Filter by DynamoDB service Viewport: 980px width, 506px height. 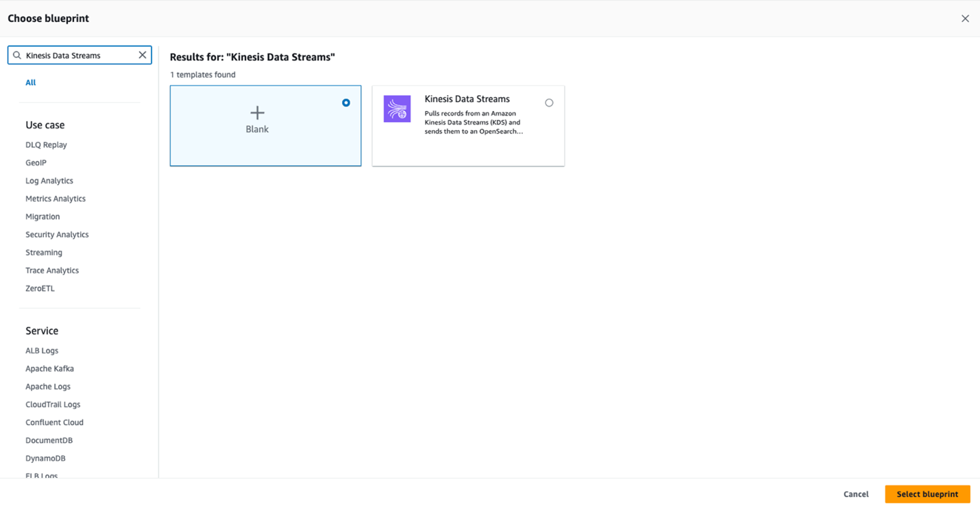tap(45, 458)
